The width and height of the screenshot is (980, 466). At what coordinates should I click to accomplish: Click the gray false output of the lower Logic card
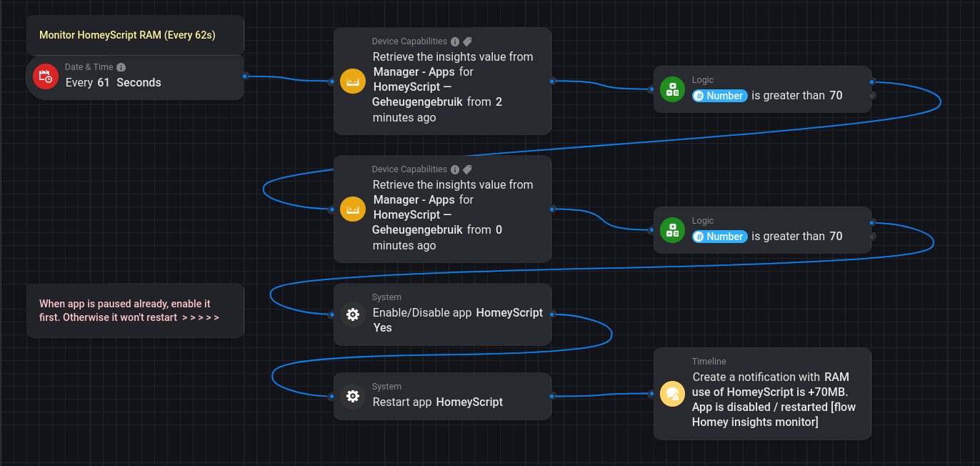pos(873,236)
